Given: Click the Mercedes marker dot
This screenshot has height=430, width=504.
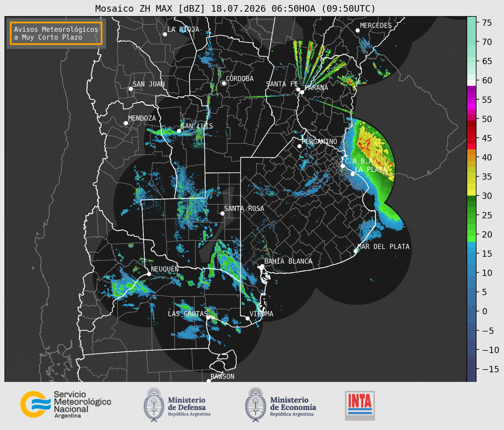Looking at the screenshot, I should coord(358,31).
